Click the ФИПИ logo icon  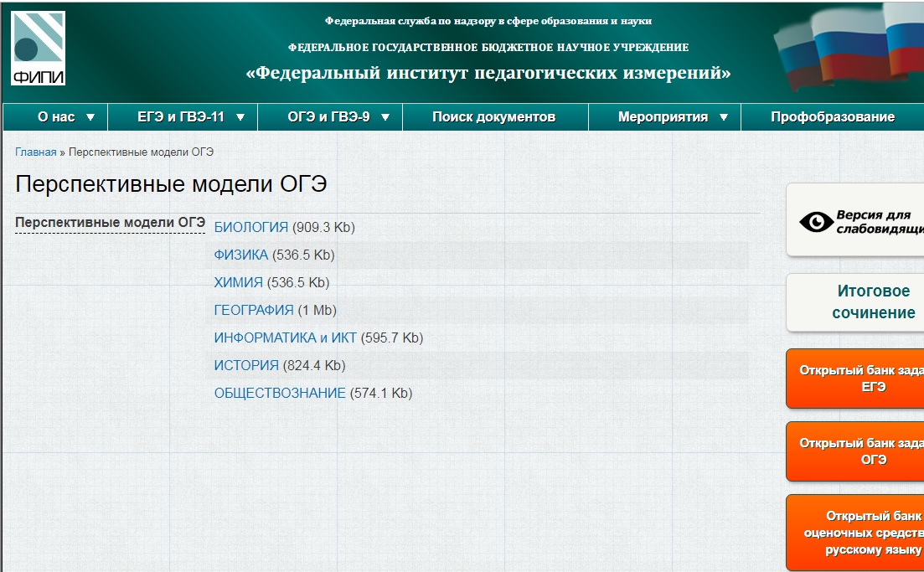click(39, 49)
